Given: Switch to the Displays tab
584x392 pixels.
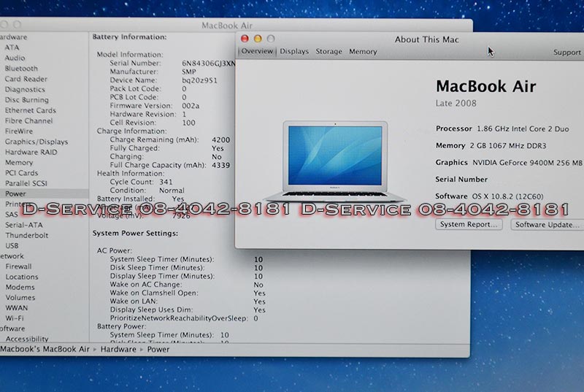Looking at the screenshot, I should 294,51.
